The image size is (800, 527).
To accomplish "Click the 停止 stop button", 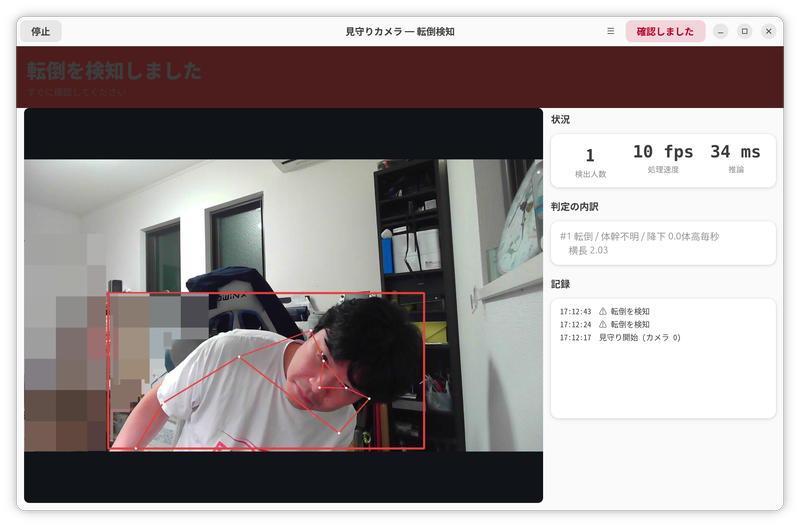I will [41, 32].
